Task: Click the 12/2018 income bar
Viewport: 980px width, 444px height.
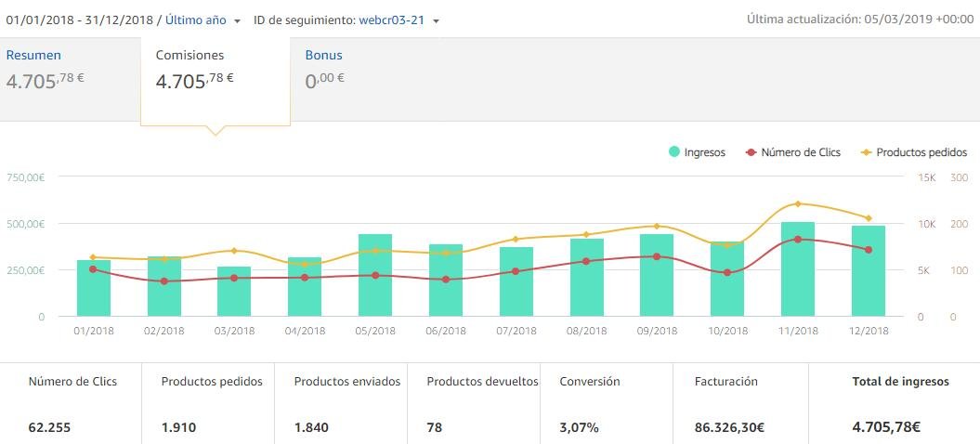Action: coord(869,271)
